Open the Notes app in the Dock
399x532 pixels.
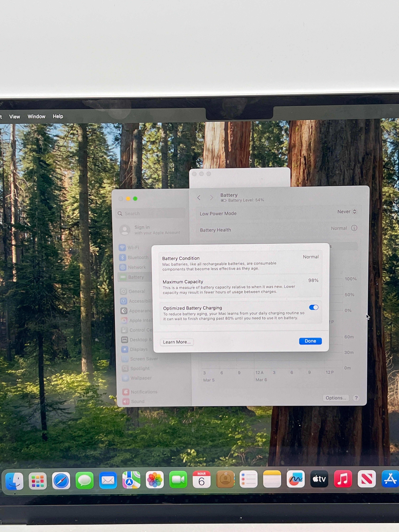coord(272,479)
